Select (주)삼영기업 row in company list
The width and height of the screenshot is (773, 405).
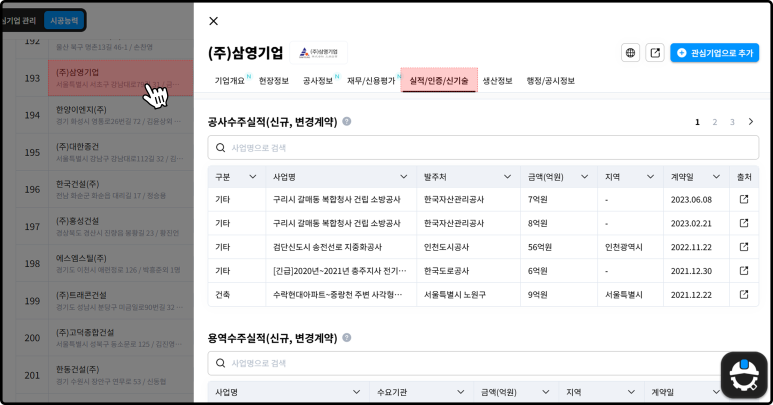pyautogui.click(x=120, y=78)
